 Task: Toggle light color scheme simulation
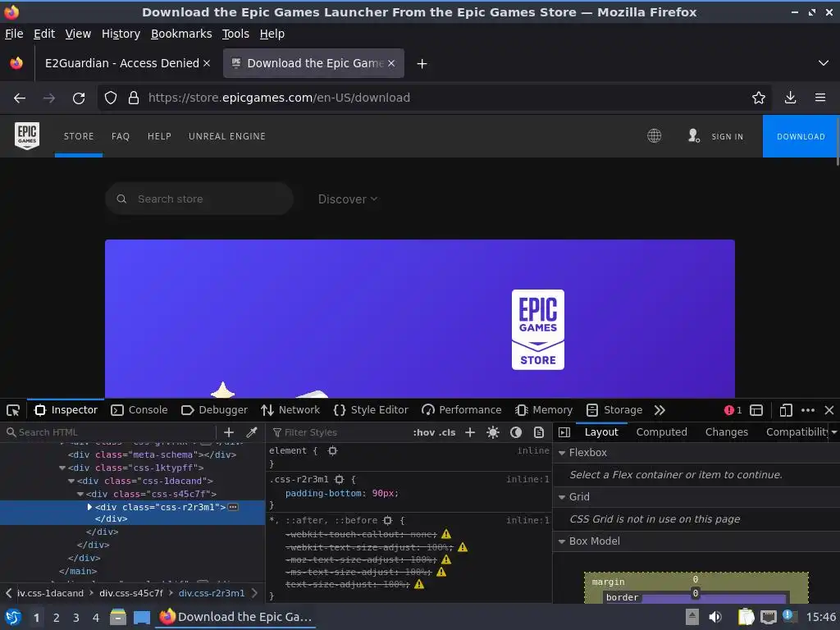(493, 432)
